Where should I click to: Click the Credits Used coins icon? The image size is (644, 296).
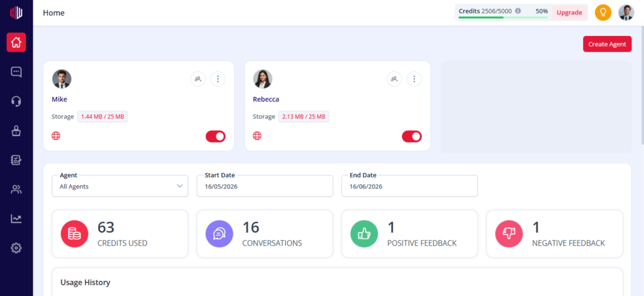(75, 234)
